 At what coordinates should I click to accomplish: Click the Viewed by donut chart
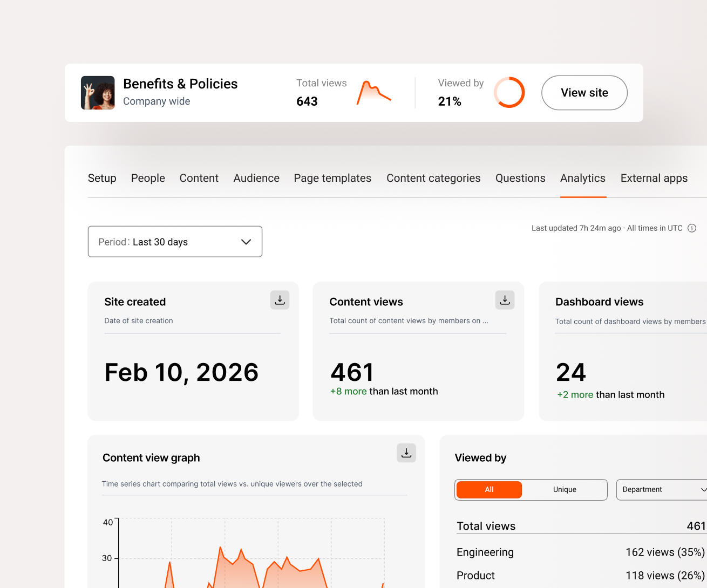click(x=509, y=92)
